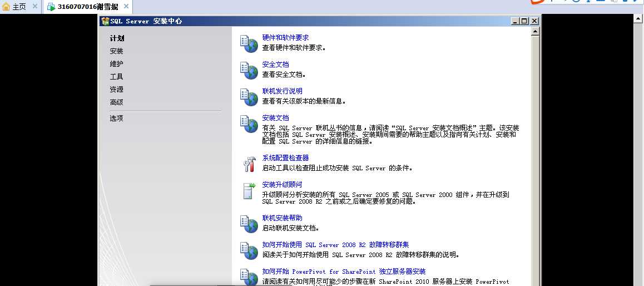Click the home icon on 主页 tab
The image size is (644, 286).
6,7
